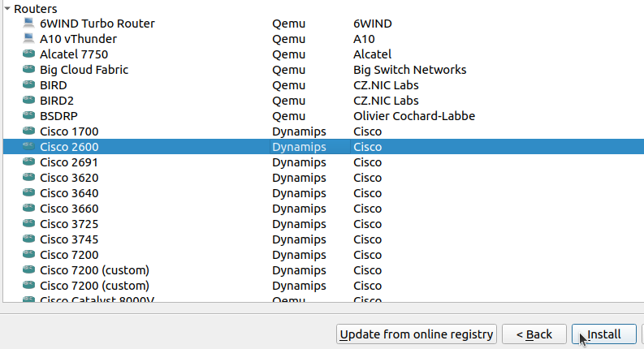Screen dimensions: 644x349
Task: Select the Cisco 2600 appliance
Action: 69,147
